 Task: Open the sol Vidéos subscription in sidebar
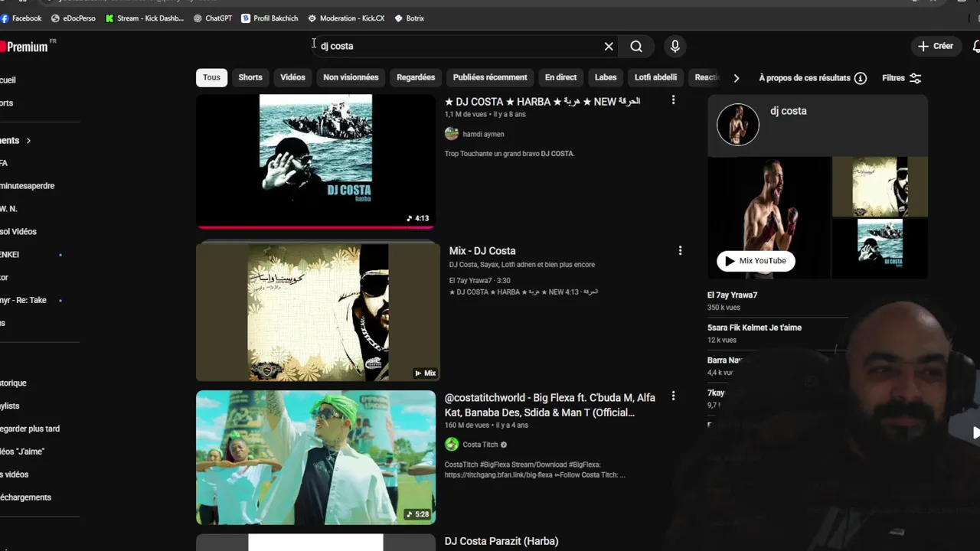point(18,232)
